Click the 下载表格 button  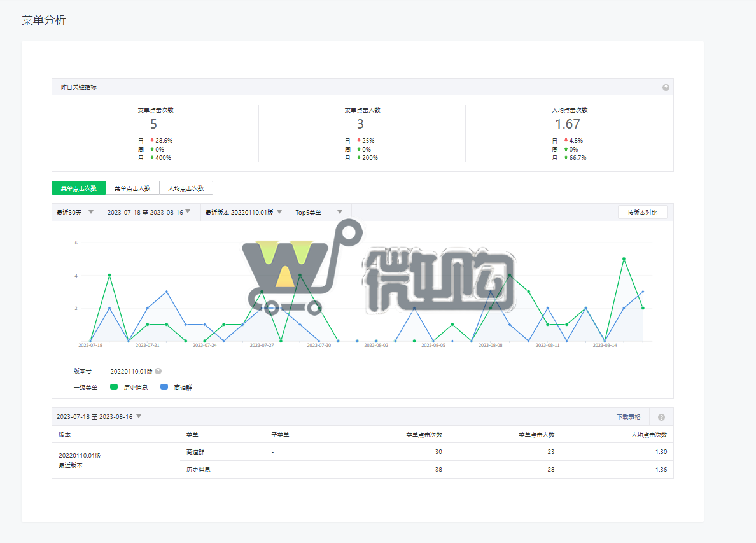pyautogui.click(x=628, y=417)
